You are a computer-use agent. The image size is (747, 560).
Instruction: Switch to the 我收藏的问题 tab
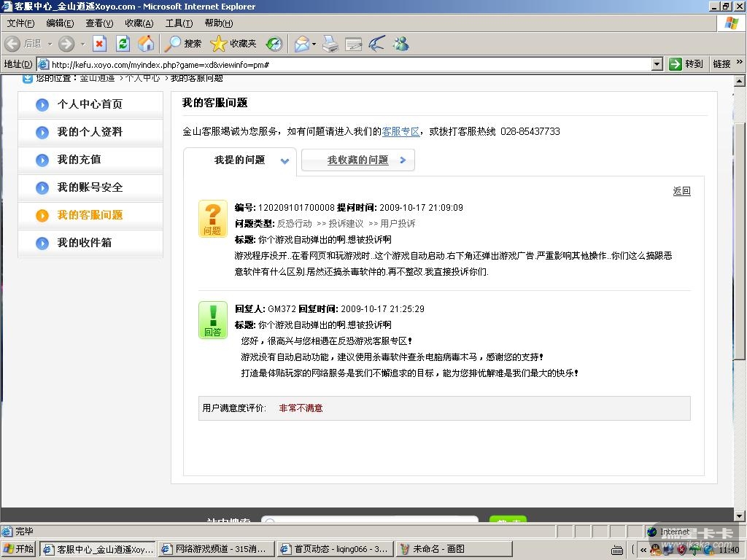point(357,160)
